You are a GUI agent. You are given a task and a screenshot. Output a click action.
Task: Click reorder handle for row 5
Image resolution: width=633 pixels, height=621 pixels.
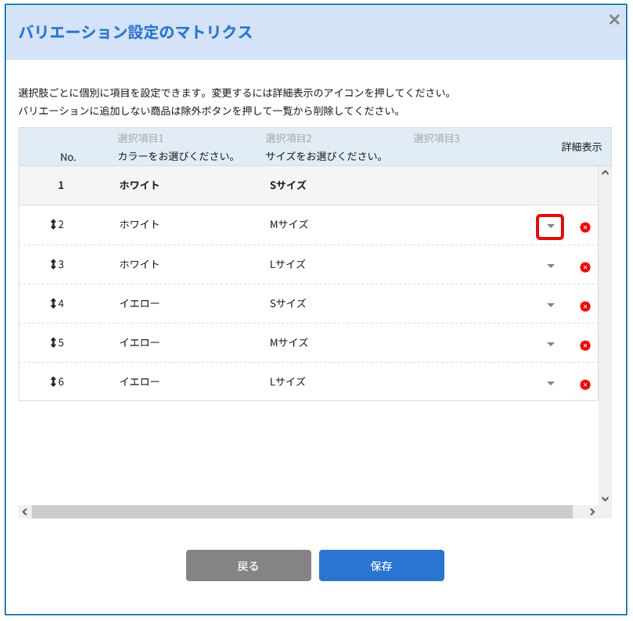[x=53, y=342]
